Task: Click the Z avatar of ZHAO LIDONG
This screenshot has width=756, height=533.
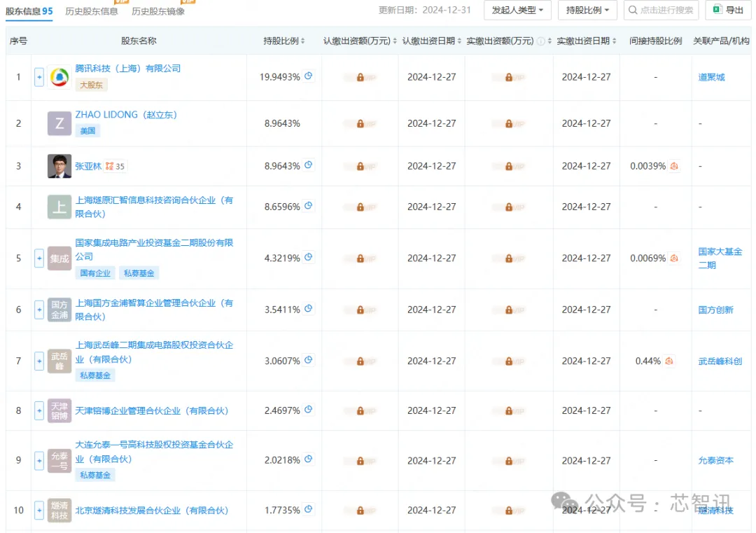Action: (59, 123)
